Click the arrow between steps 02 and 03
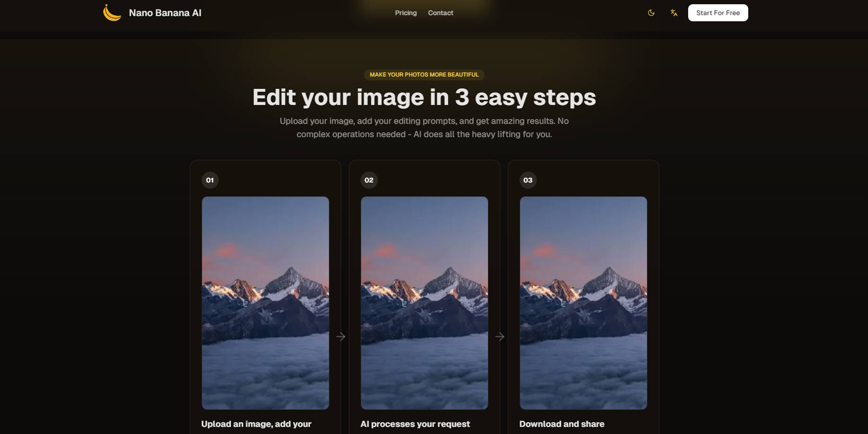The image size is (868, 434). pyautogui.click(x=500, y=337)
